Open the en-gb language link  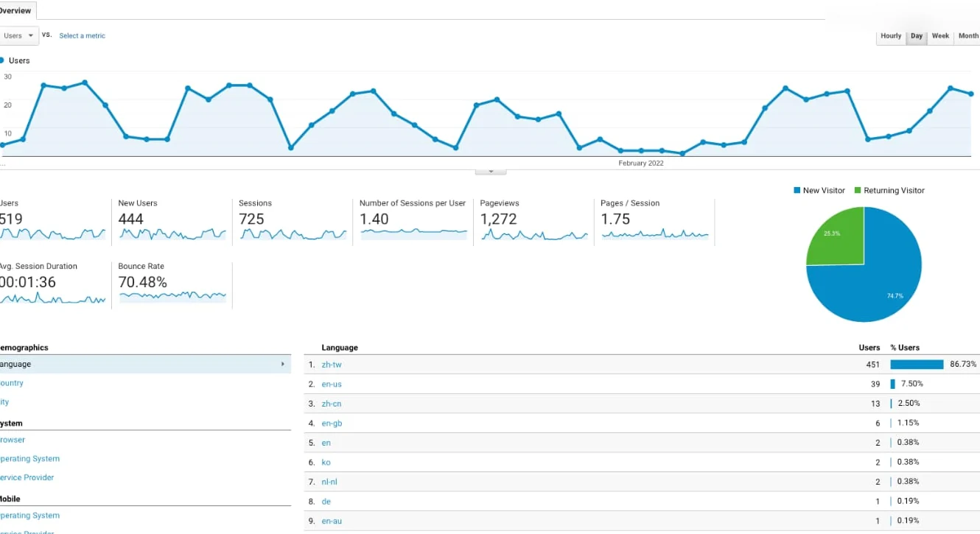[x=332, y=423]
